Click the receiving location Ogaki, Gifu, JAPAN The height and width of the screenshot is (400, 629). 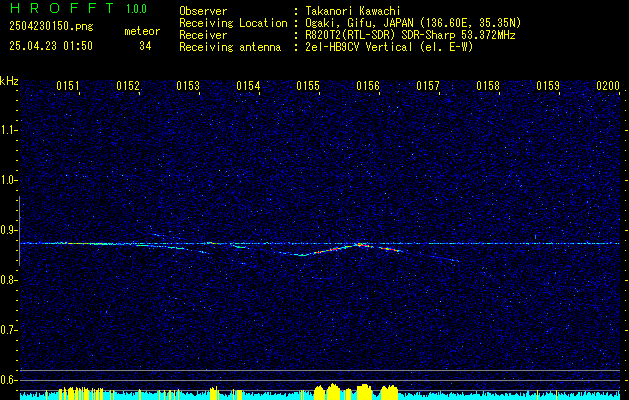tap(413, 23)
